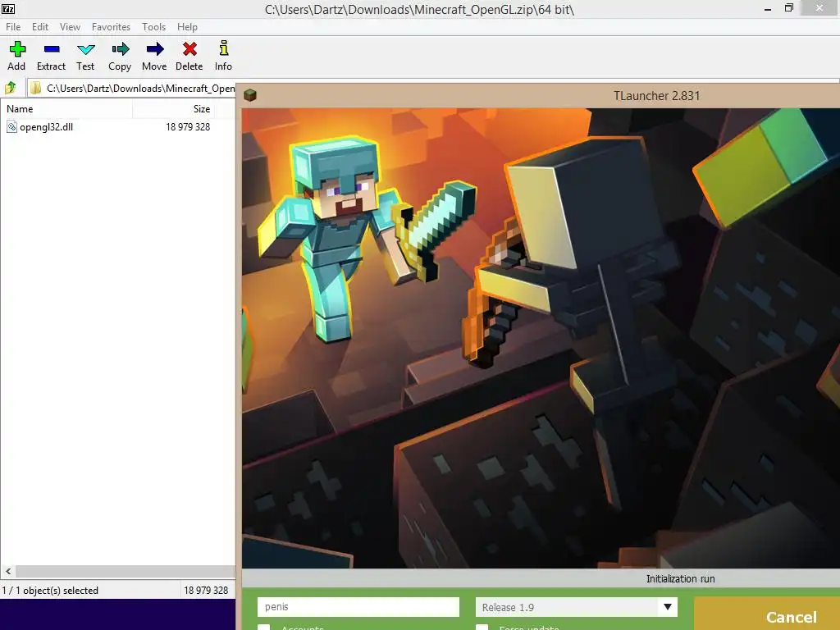
Task: Click the red Delete icon
Action: [x=189, y=49]
